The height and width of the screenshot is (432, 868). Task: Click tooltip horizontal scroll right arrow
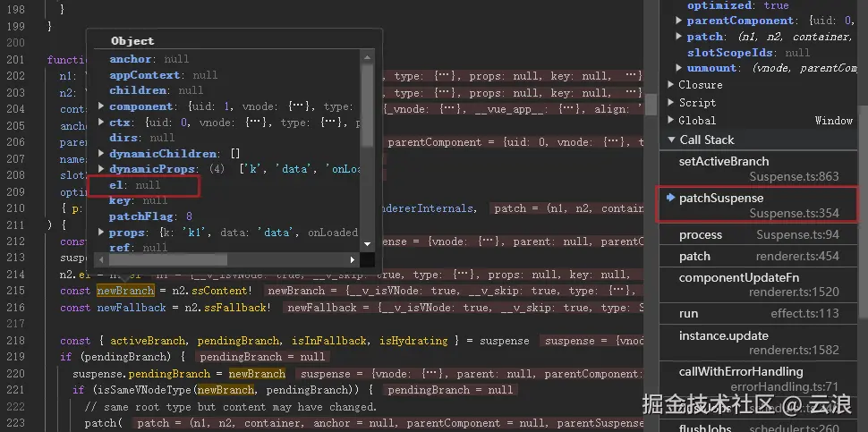(353, 259)
